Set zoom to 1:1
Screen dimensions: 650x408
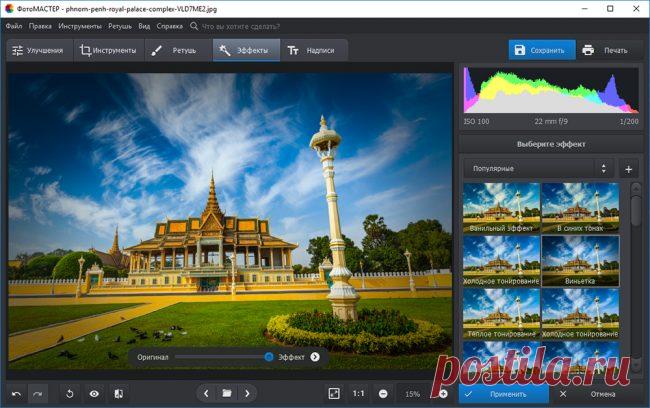[359, 393]
